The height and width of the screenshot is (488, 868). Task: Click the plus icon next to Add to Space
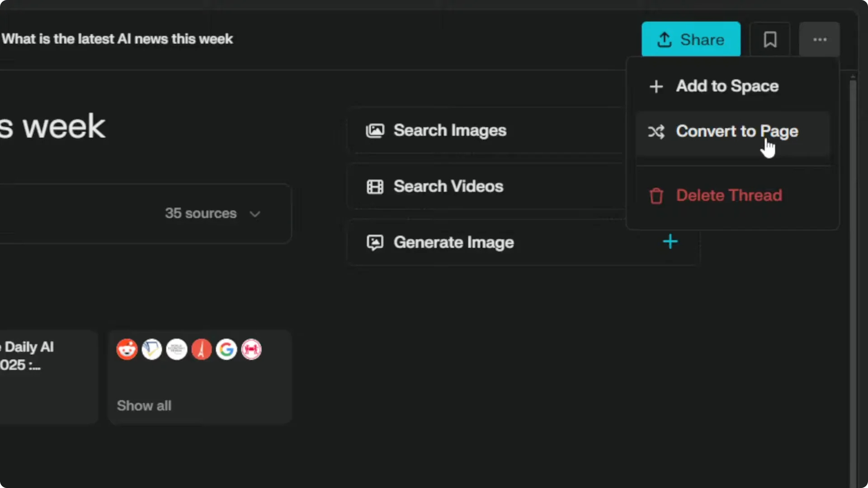pyautogui.click(x=656, y=86)
